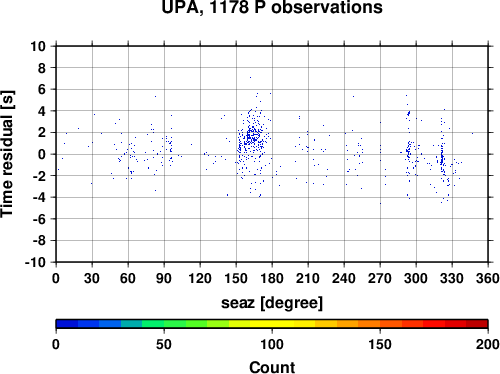Click the colorbar tick label 200
The image size is (500, 374).
click(488, 344)
